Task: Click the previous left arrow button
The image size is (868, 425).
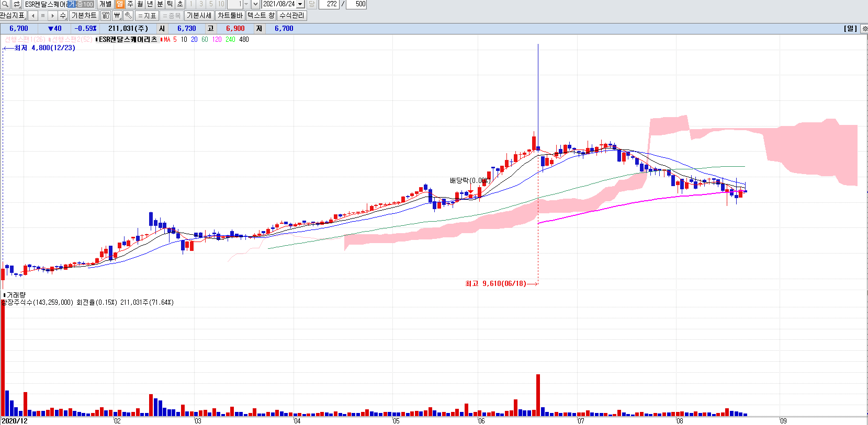Action: 33,16
